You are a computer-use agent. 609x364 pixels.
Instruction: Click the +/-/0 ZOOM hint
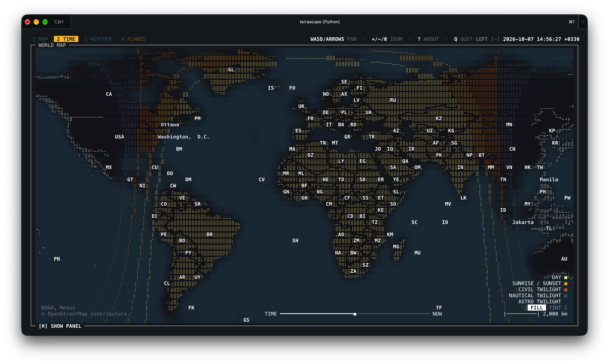[387, 39]
